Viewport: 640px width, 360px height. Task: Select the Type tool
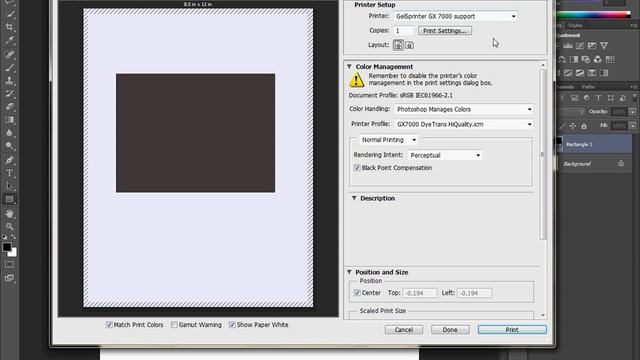click(x=9, y=173)
